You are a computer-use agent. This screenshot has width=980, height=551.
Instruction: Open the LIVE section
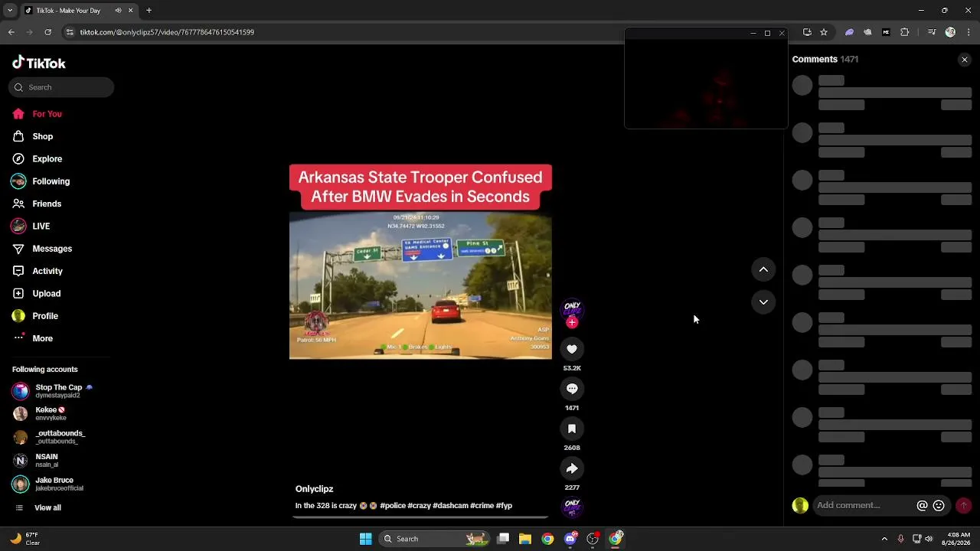pyautogui.click(x=41, y=227)
